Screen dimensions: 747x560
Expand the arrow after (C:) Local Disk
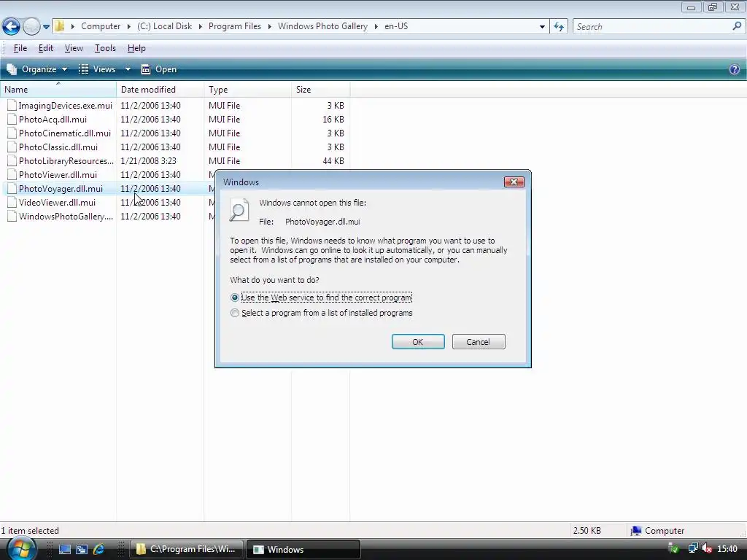point(200,26)
